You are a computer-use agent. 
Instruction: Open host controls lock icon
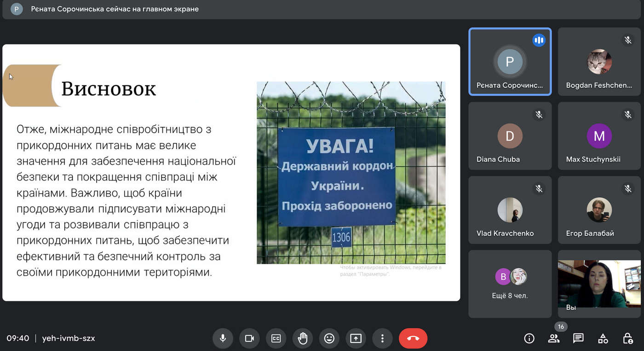pos(627,339)
